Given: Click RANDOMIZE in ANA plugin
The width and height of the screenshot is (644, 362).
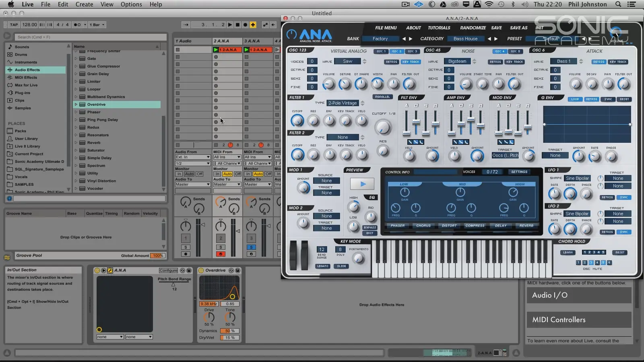Looking at the screenshot, I should pos(473,28).
